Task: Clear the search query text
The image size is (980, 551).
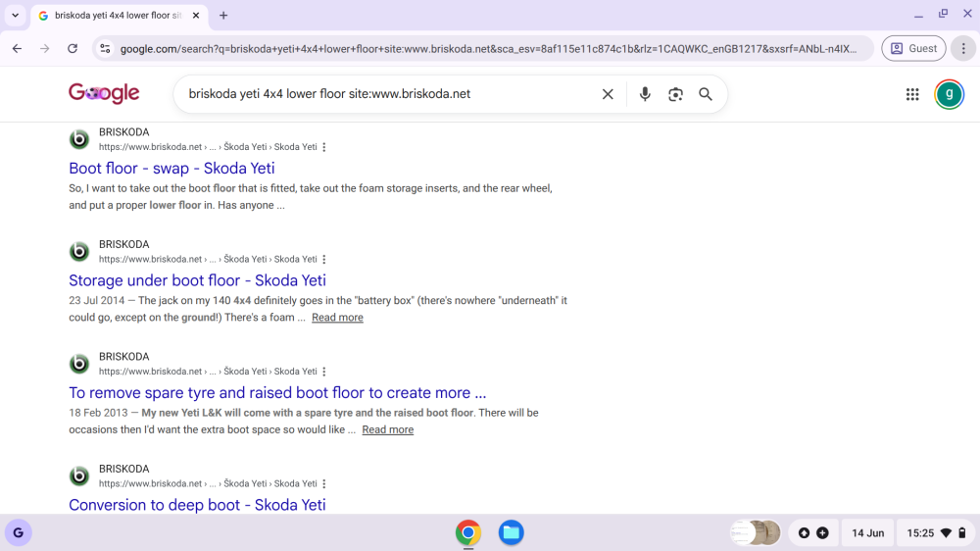Action: (608, 94)
